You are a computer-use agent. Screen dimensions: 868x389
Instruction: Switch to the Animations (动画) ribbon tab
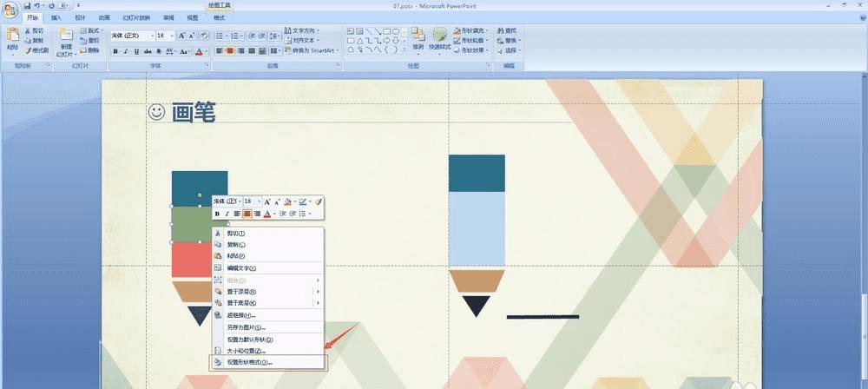coord(104,17)
